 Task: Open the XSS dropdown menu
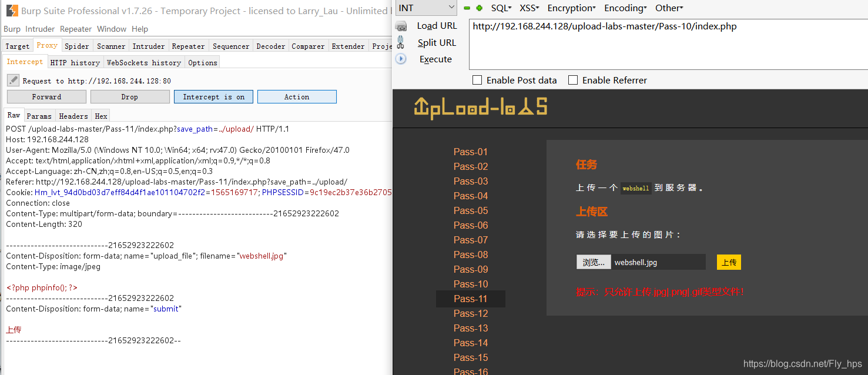529,8
